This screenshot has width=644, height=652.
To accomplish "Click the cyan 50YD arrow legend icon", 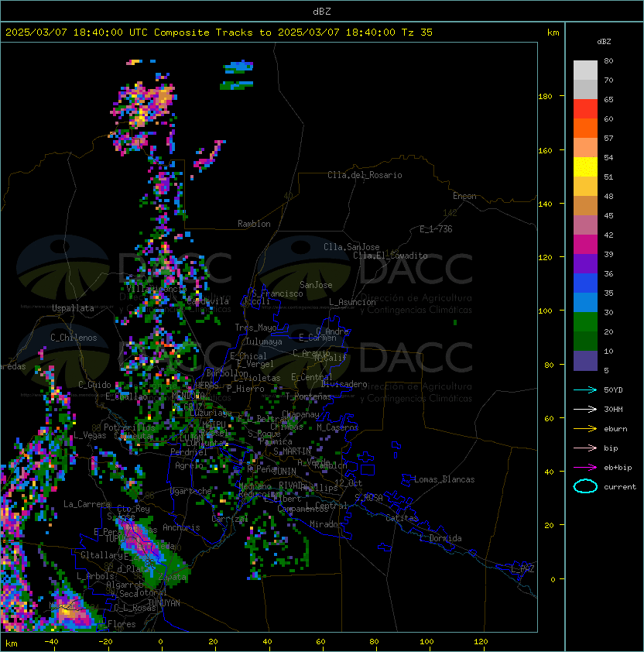I will (585, 390).
